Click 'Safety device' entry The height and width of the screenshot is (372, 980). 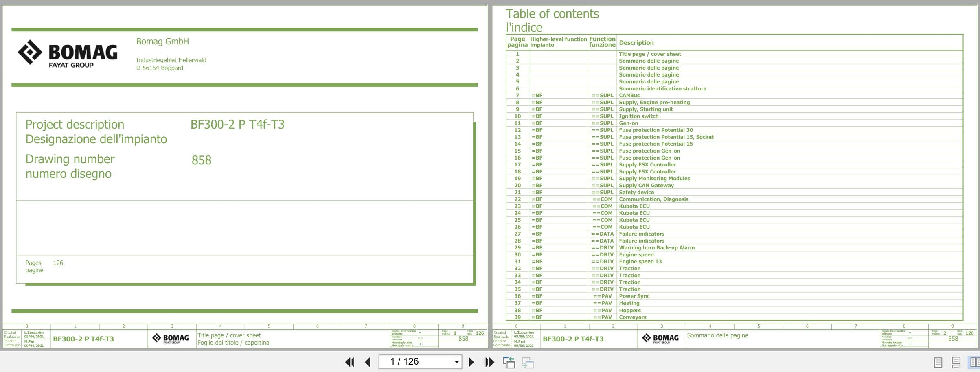coord(636,192)
